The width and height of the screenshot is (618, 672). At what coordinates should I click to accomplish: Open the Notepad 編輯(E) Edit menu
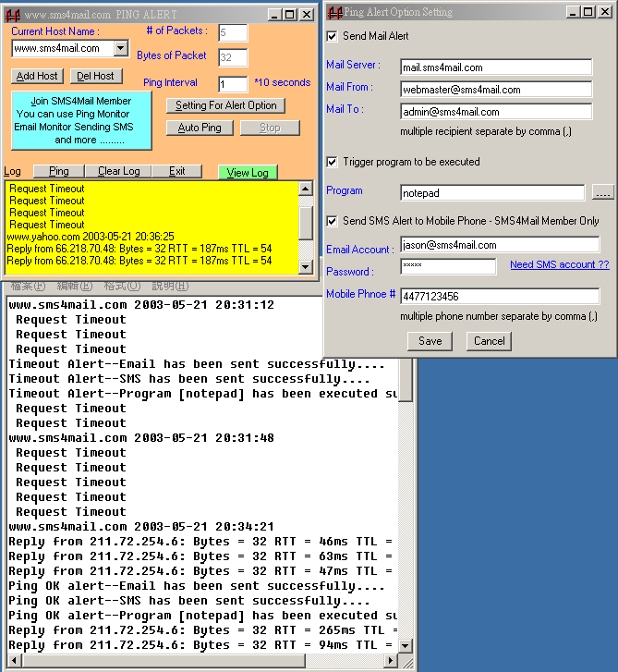click(x=75, y=286)
